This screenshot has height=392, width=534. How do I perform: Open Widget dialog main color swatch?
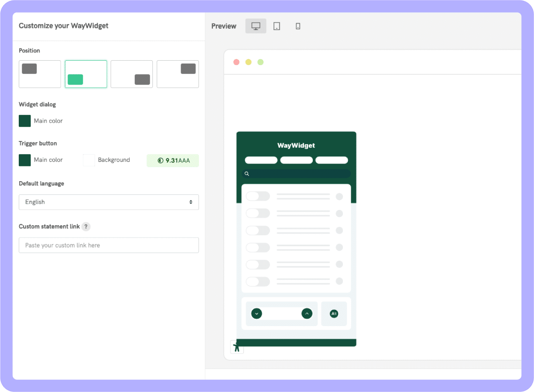[25, 121]
